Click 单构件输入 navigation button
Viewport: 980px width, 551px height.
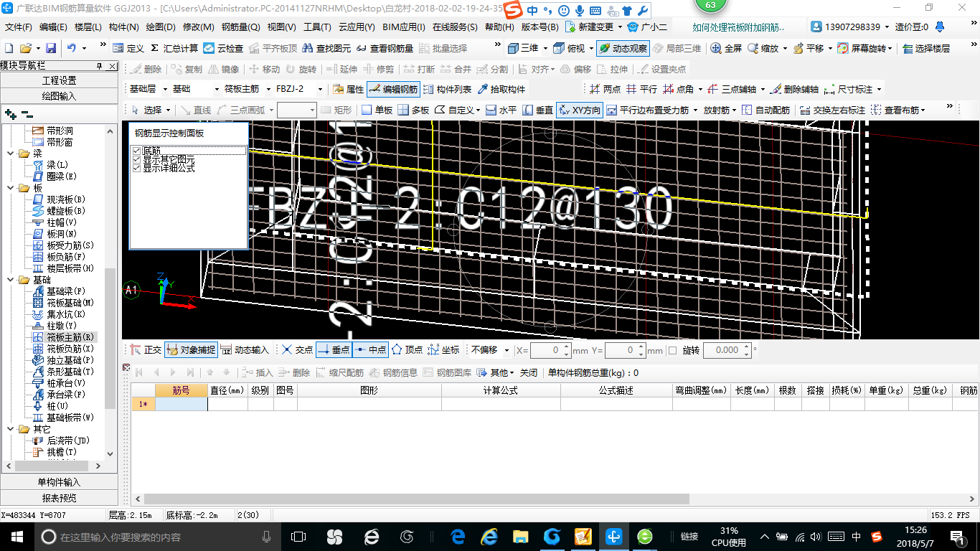pos(59,482)
